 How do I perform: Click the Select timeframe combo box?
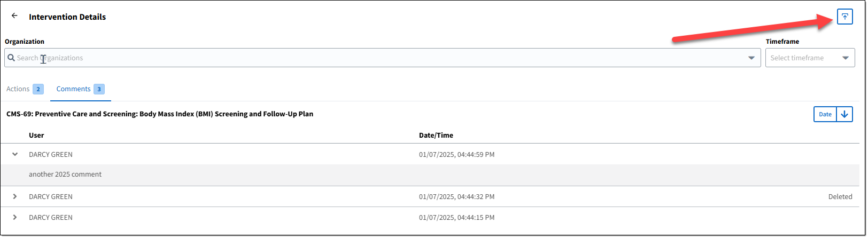pyautogui.click(x=810, y=58)
